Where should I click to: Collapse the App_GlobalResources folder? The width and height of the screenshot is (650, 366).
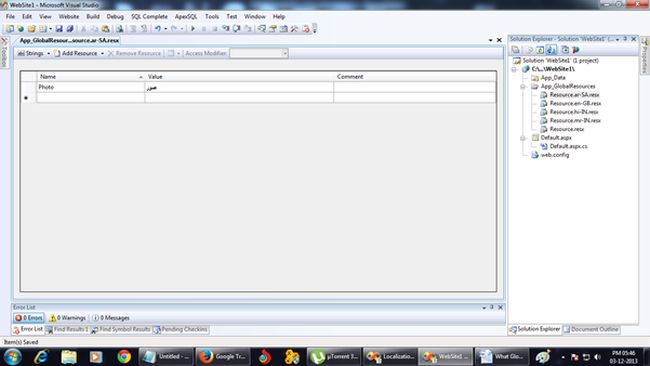pyautogui.click(x=523, y=86)
